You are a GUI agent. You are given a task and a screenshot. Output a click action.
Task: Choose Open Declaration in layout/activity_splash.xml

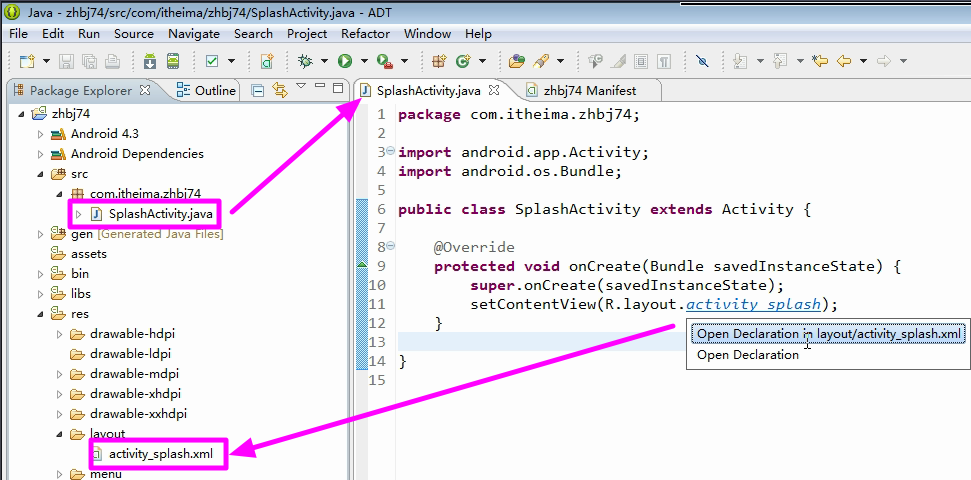(x=829, y=333)
